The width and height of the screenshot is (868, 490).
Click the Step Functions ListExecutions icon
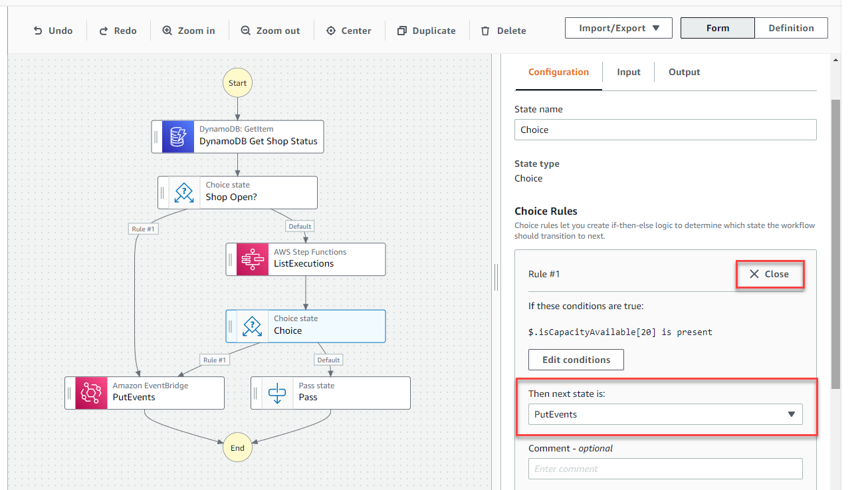coord(253,259)
